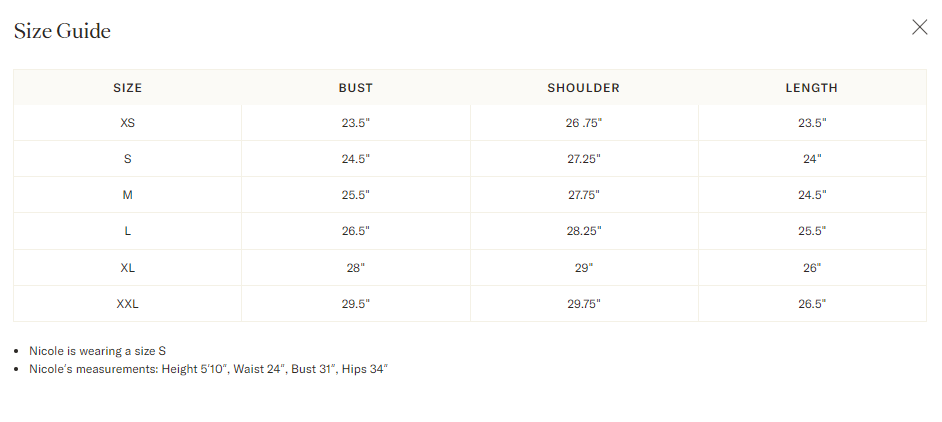Click the XXL size row label
942x422 pixels.
pos(127,304)
